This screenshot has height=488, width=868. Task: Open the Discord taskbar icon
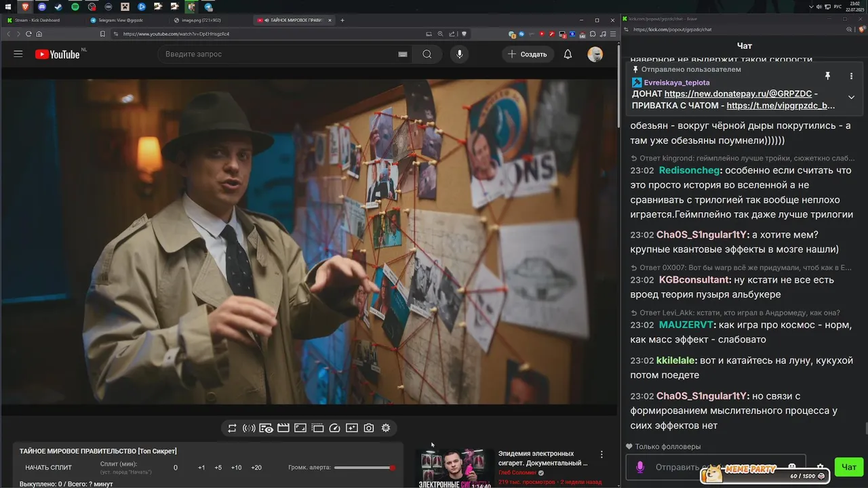coord(42,7)
